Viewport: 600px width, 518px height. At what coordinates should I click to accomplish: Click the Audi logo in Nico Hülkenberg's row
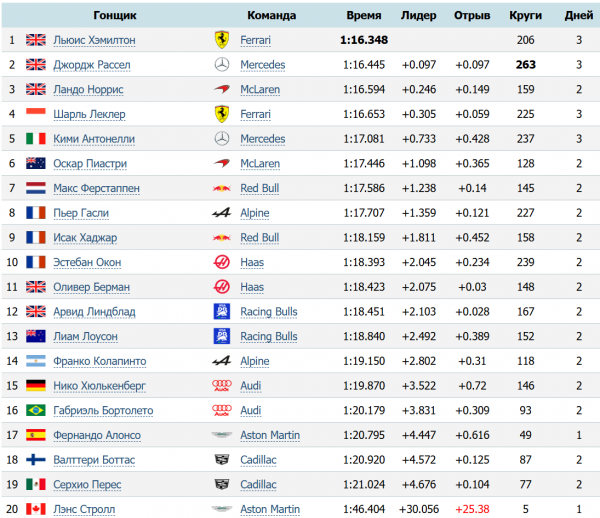click(222, 386)
